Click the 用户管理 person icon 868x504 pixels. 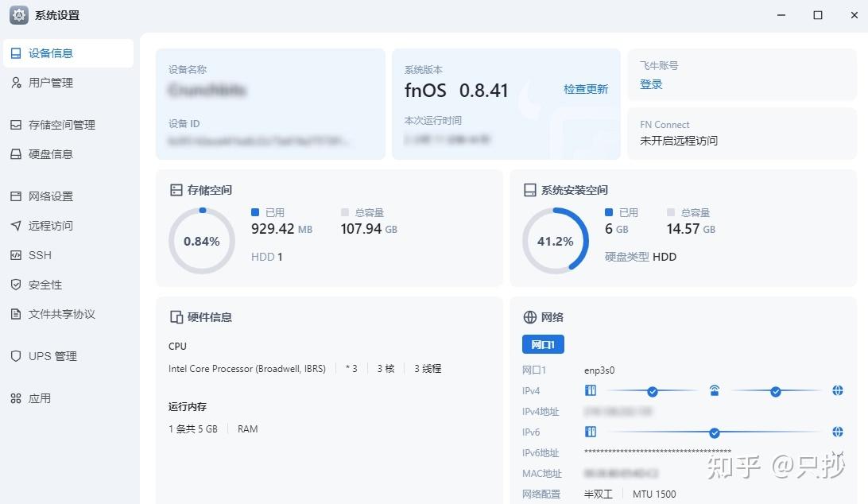(x=16, y=83)
